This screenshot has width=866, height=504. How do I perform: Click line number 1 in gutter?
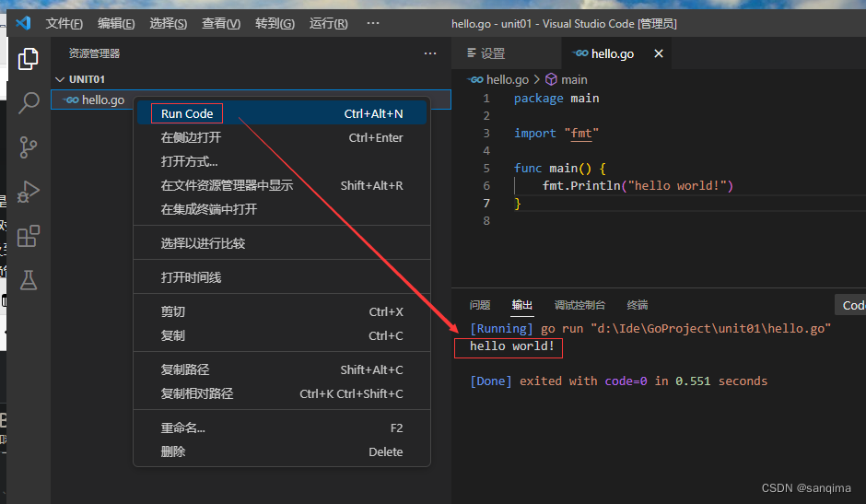click(486, 99)
